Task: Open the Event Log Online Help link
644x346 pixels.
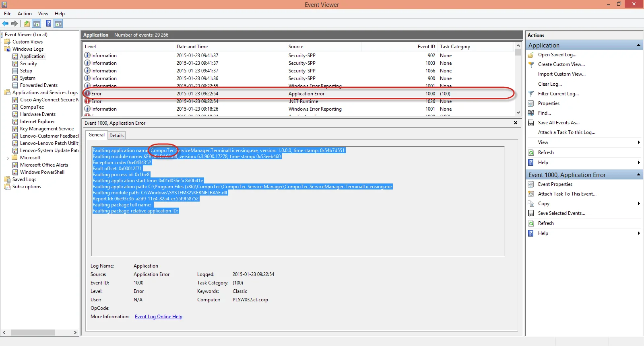Action: 159,317
